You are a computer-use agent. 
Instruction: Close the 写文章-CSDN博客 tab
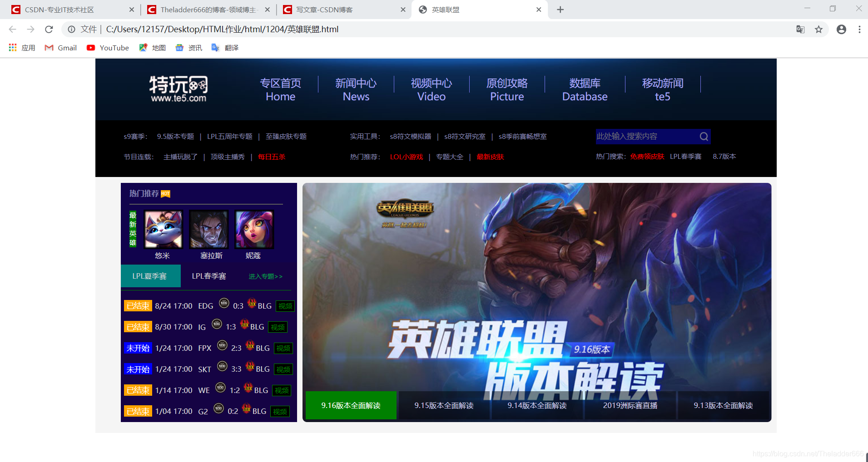tap(402, 10)
